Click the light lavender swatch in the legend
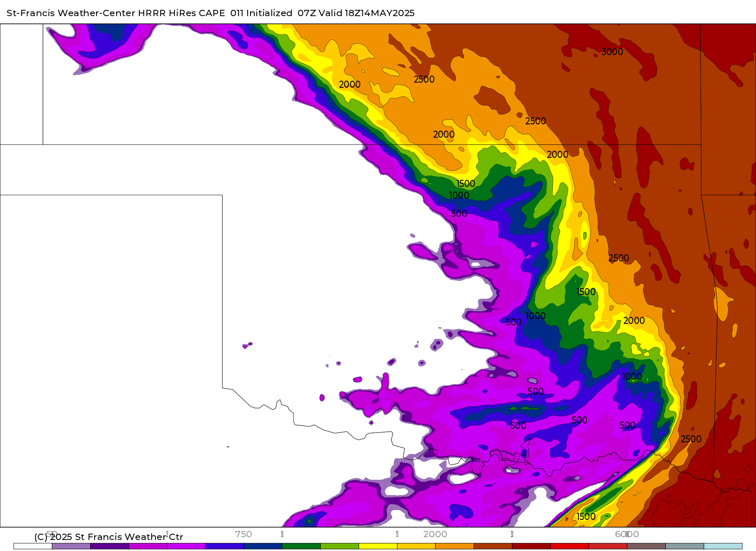The height and width of the screenshot is (551, 756). 71,546
